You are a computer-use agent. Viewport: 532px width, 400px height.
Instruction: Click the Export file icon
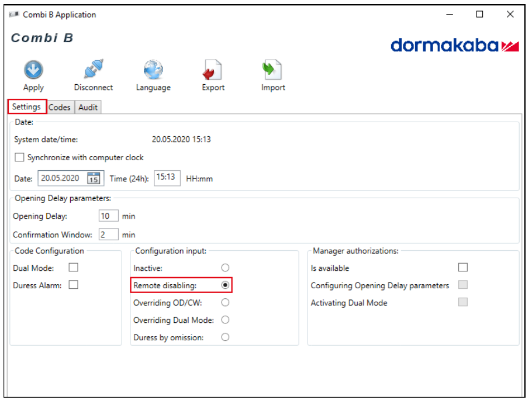point(213,70)
